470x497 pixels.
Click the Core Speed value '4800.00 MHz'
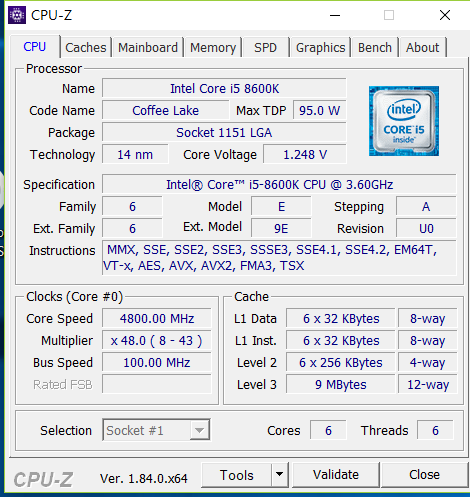(x=157, y=318)
